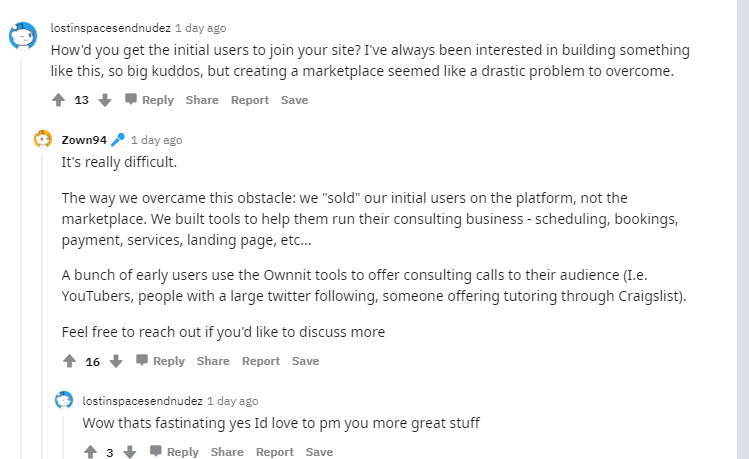Viewport: 749px width, 459px height.
Task: Upvote Zown94's reply with 16 points
Action: [x=69, y=361]
